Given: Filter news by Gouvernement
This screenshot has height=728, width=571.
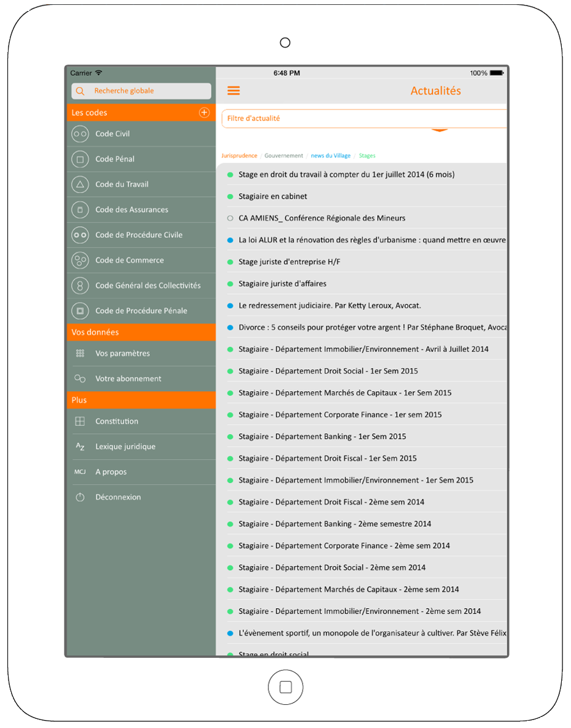Looking at the screenshot, I should [x=284, y=155].
